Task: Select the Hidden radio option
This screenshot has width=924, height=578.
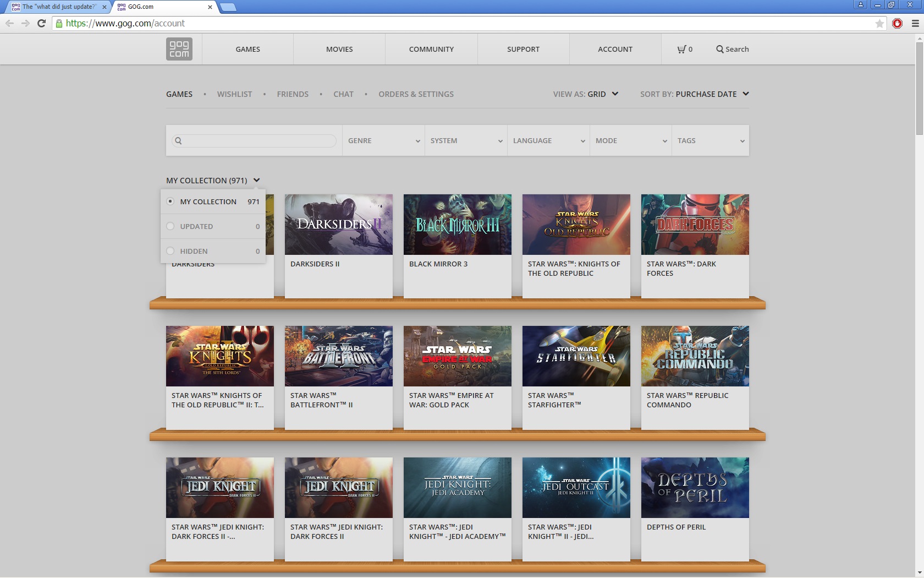Action: 170,251
